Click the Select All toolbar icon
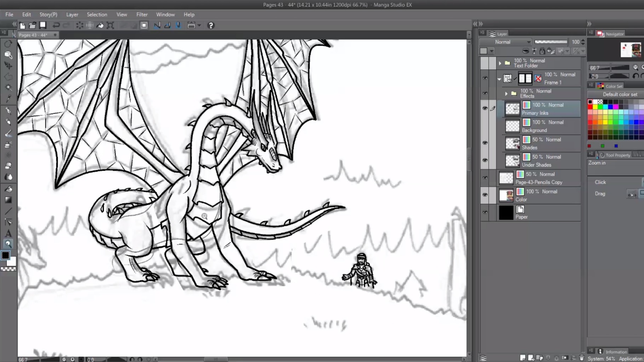Screen dimensions: 644x362 (144, 25)
